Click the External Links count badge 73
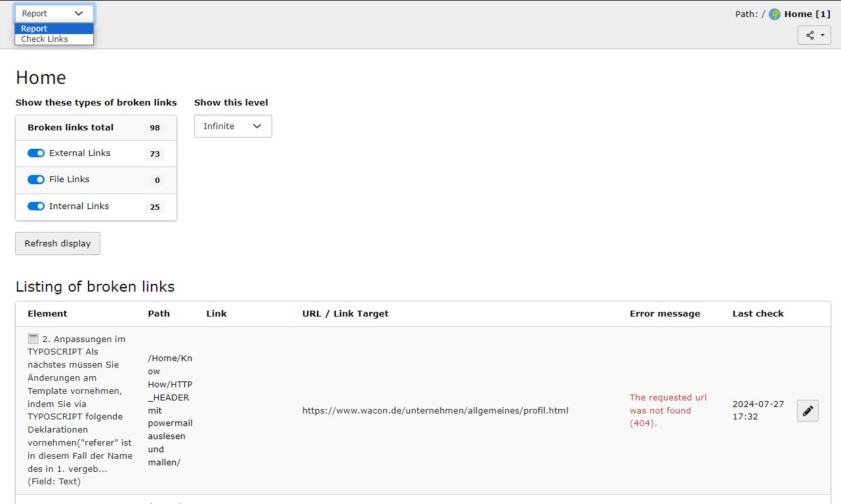 click(155, 154)
